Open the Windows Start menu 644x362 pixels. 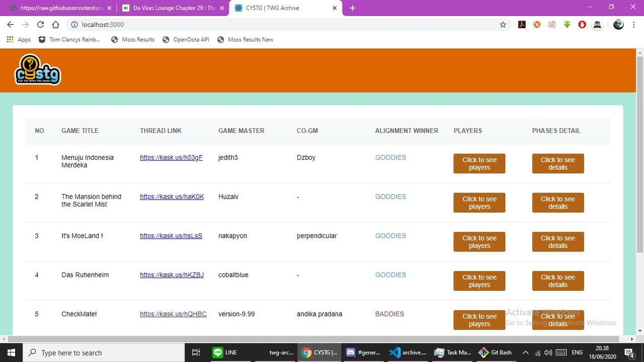[11, 352]
